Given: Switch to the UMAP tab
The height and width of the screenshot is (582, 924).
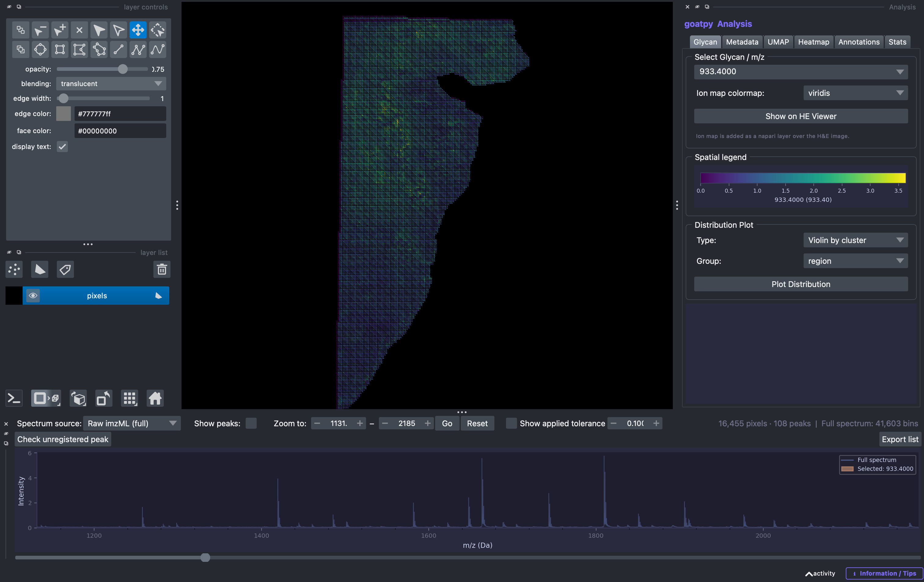Looking at the screenshot, I should [x=778, y=42].
